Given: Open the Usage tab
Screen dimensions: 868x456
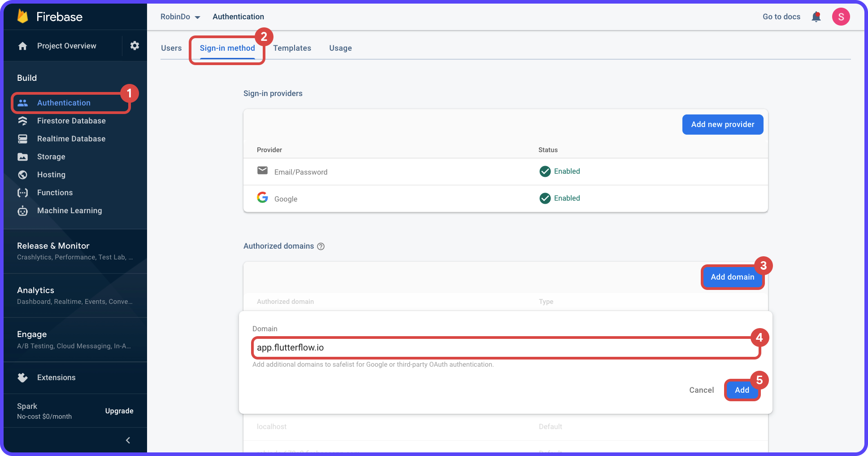Looking at the screenshot, I should point(340,48).
